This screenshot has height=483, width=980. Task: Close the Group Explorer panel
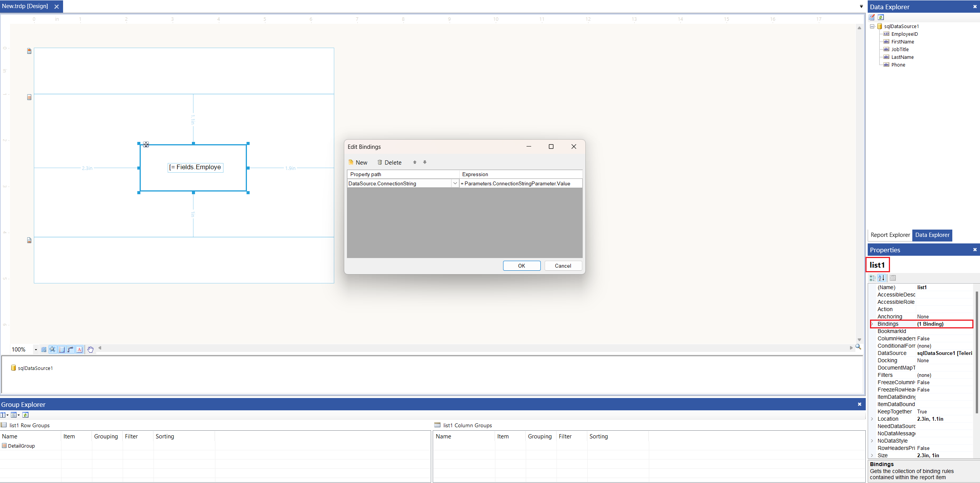(x=860, y=404)
